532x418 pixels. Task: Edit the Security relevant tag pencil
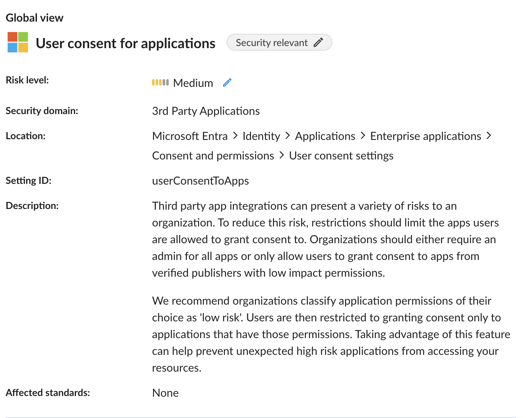coord(318,43)
